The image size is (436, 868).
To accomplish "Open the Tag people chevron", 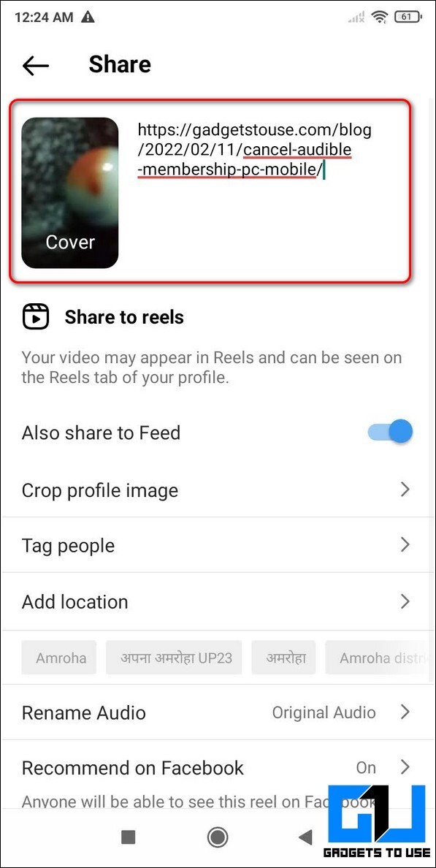I will (x=405, y=545).
